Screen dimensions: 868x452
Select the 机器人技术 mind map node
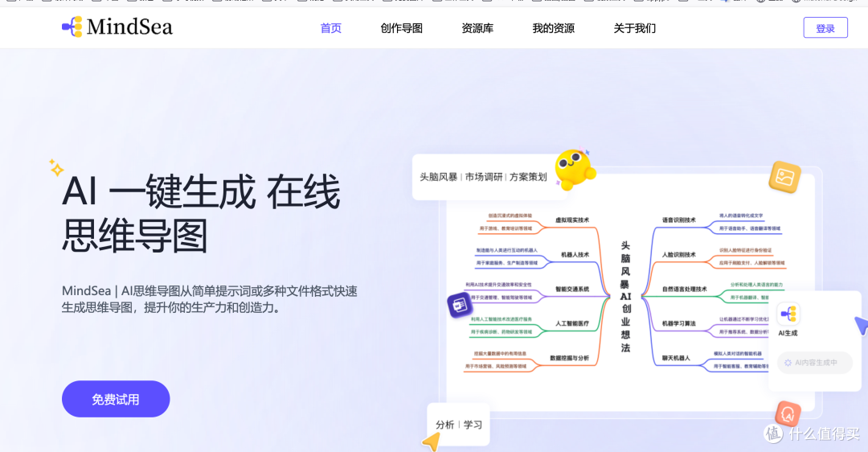coord(575,255)
